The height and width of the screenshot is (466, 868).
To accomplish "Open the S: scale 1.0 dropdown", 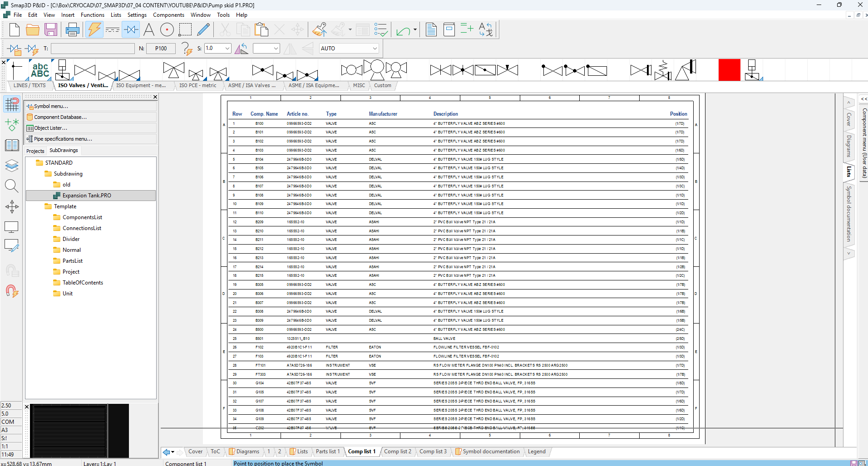I will pyautogui.click(x=227, y=49).
